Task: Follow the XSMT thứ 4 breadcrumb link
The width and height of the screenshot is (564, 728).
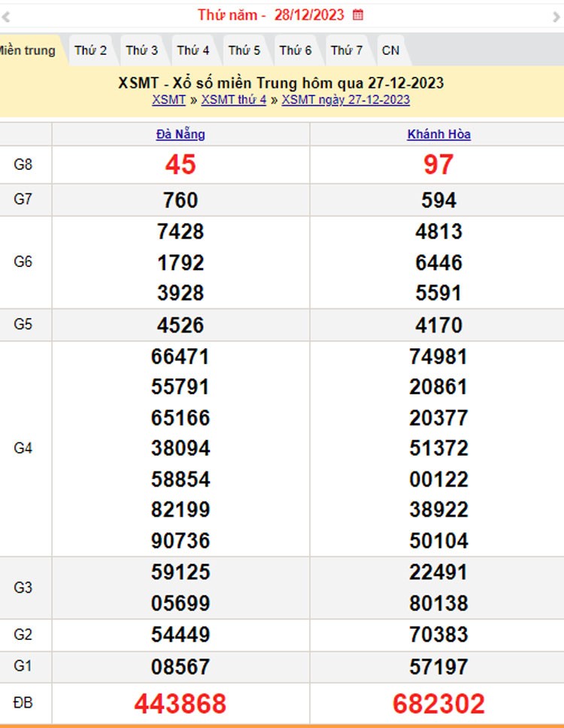Action: coord(234,100)
